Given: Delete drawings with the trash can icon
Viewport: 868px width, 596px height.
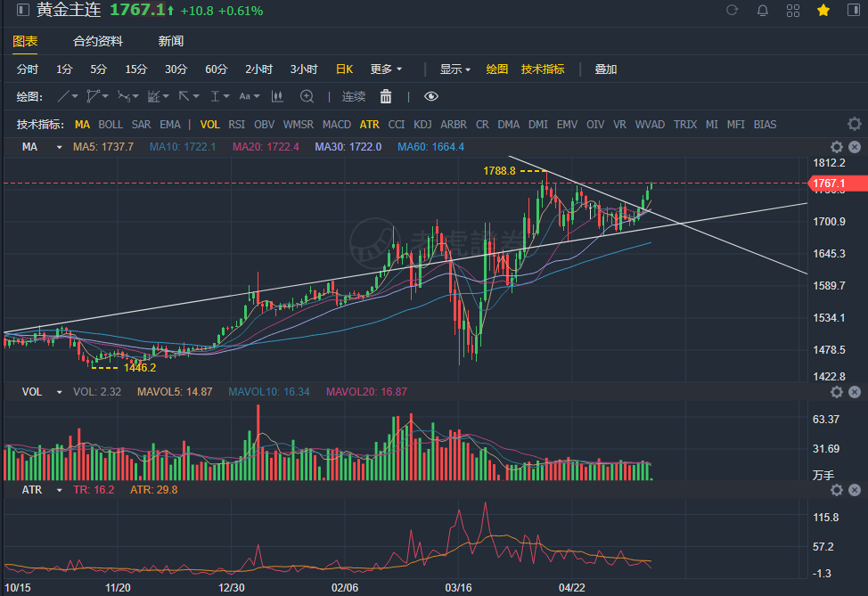Looking at the screenshot, I should (386, 96).
